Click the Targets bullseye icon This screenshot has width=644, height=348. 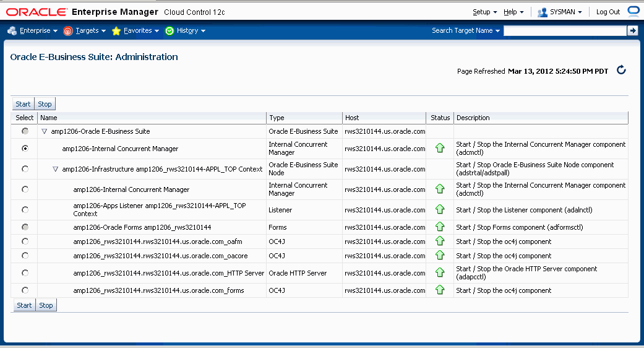(68, 30)
